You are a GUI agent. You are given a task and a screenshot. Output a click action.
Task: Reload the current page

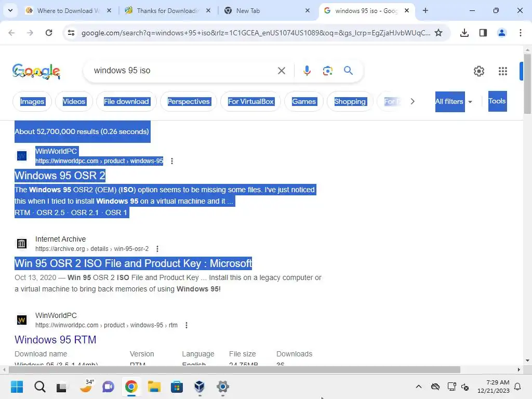click(x=49, y=33)
